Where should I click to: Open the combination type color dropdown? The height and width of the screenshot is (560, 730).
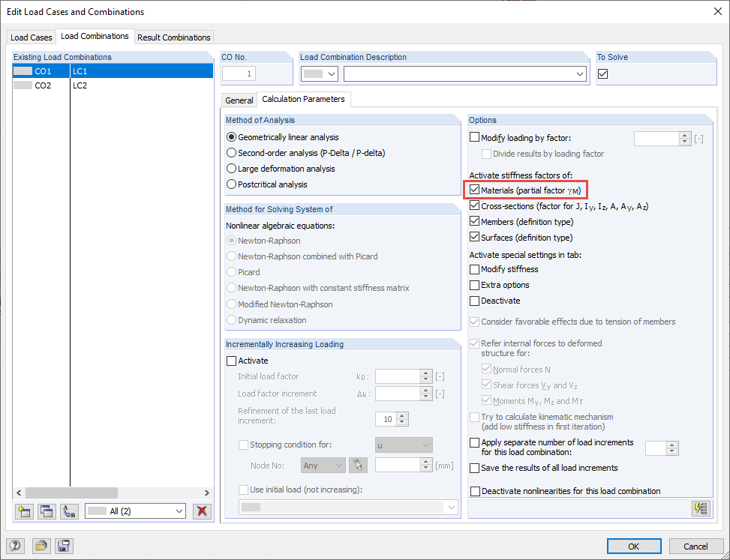click(320, 74)
